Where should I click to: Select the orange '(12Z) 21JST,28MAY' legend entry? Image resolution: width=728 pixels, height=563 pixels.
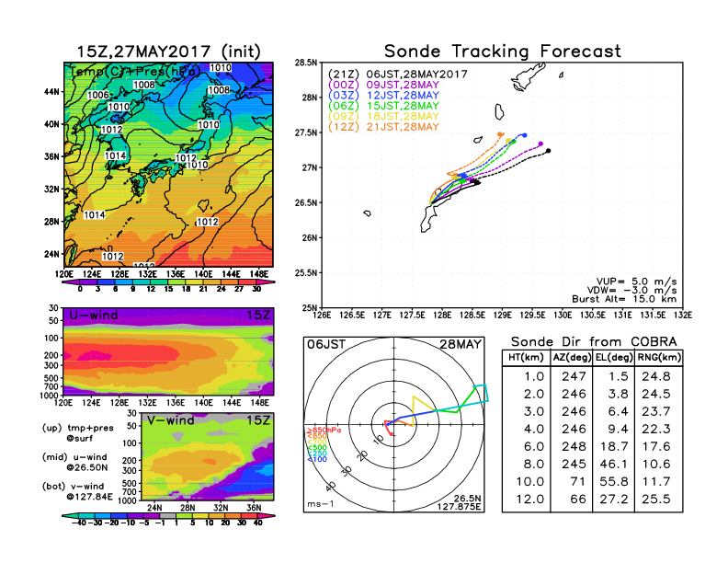point(383,127)
